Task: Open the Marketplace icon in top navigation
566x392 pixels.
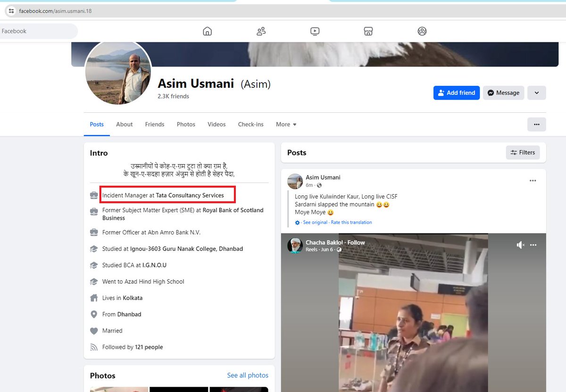Action: (x=368, y=31)
